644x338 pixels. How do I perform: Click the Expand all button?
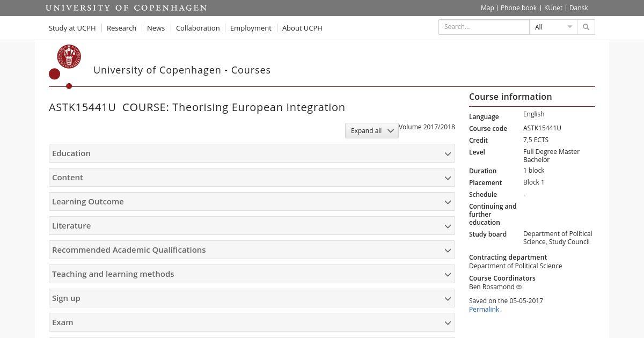[371, 131]
